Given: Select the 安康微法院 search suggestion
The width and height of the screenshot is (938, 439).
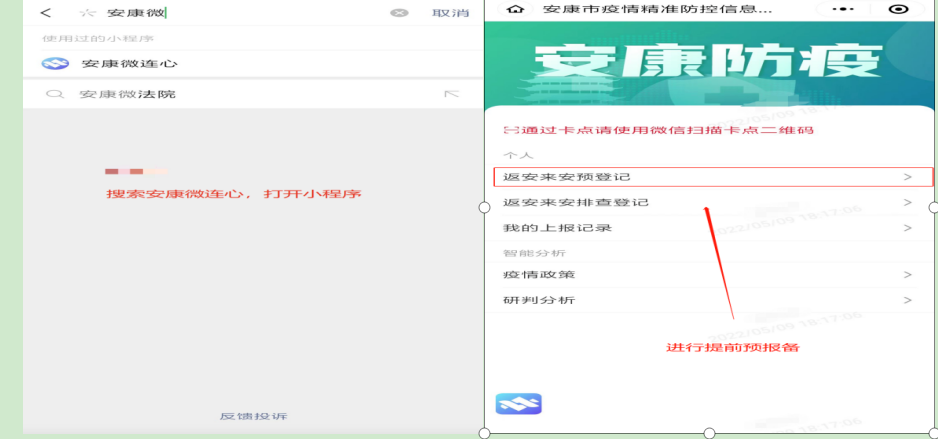Looking at the screenshot, I should click(252, 94).
